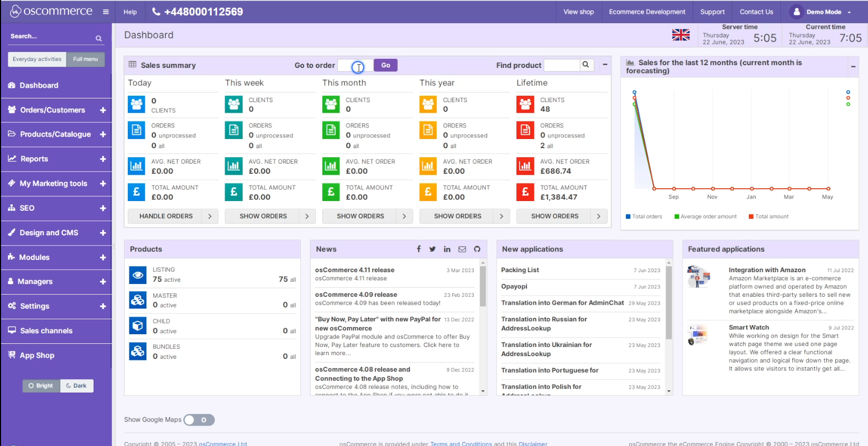Click the This month average net order chart icon

tap(331, 166)
